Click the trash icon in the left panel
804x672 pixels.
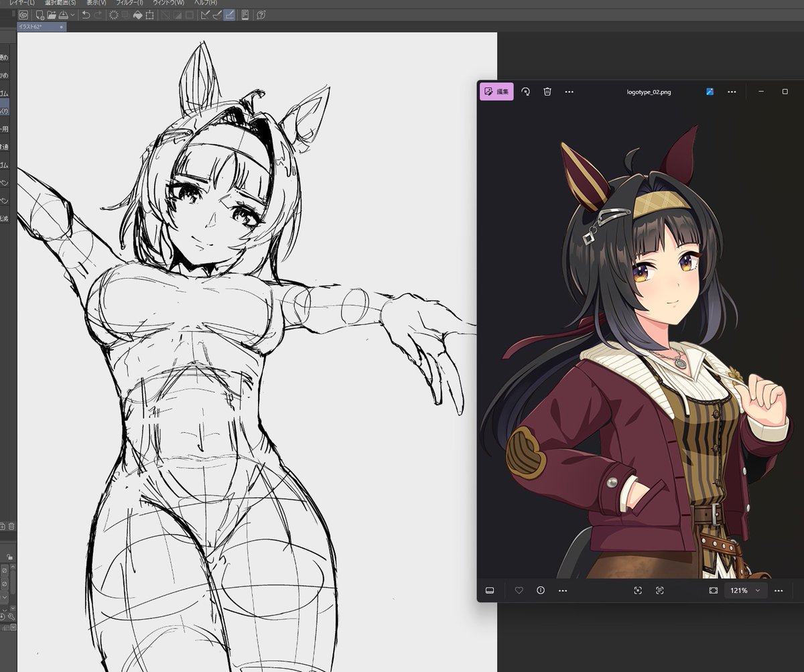tap(11, 526)
